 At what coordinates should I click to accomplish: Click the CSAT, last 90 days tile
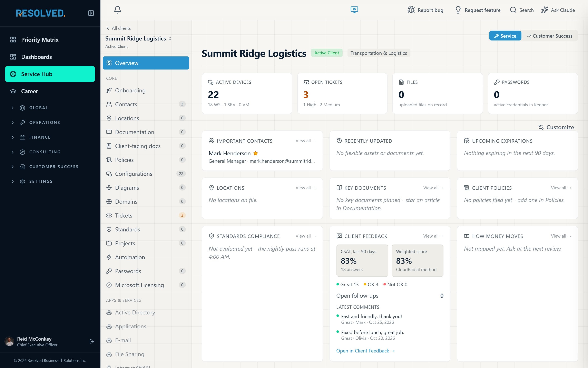tap(362, 260)
